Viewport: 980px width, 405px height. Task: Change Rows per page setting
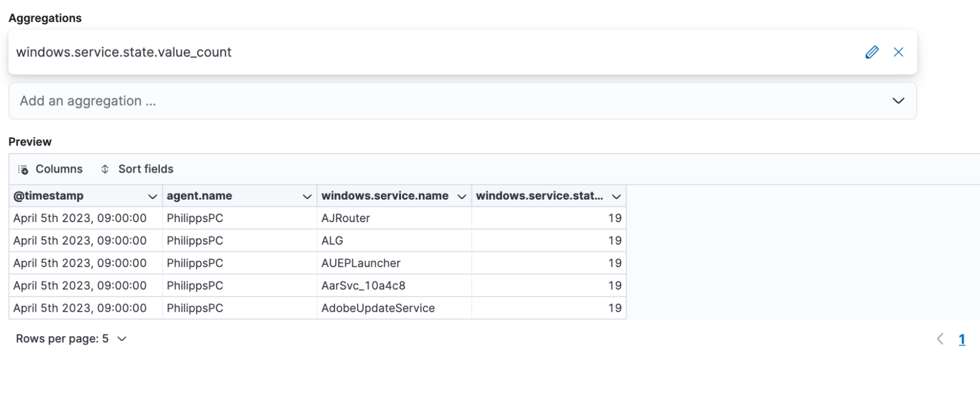[71, 339]
